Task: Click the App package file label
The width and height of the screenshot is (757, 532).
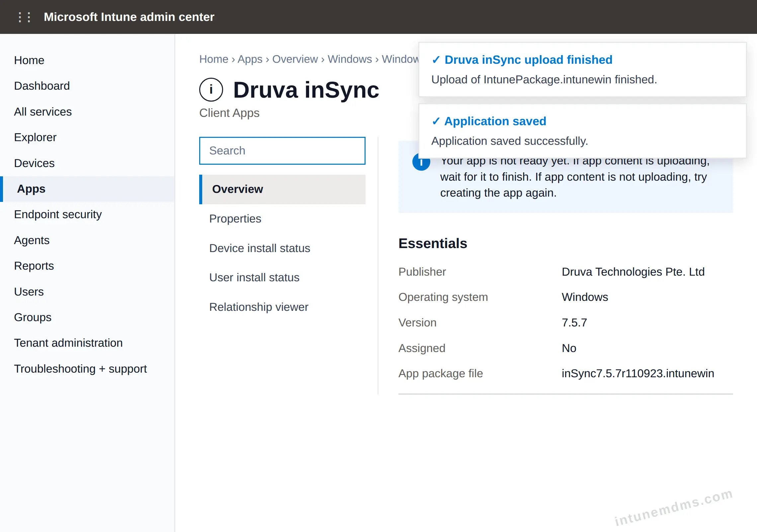Action: coord(441,373)
